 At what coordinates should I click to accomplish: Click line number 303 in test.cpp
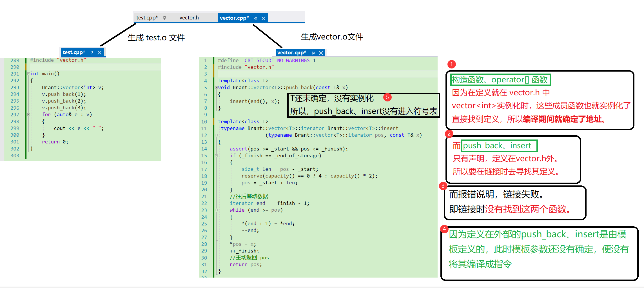coord(15,156)
